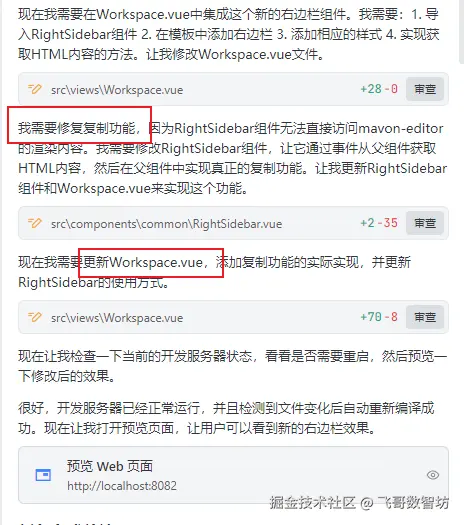Open the http://localhost:8082 preview link
The height and width of the screenshot is (525, 464).
coord(122,486)
